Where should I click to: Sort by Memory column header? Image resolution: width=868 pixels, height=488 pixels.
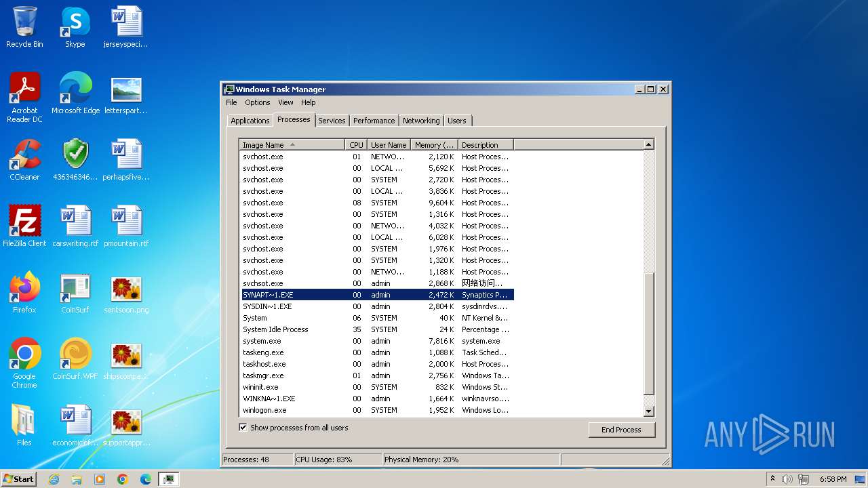(x=435, y=144)
